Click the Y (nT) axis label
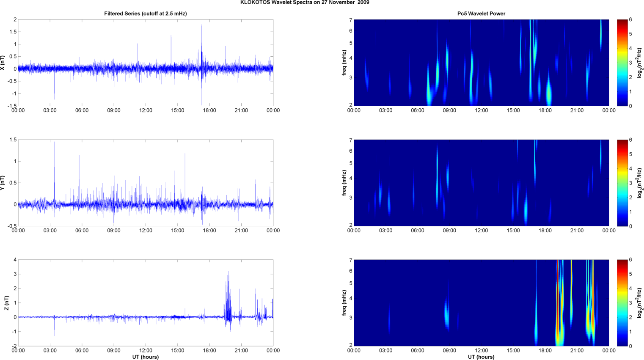644x360 pixels. click(3, 183)
